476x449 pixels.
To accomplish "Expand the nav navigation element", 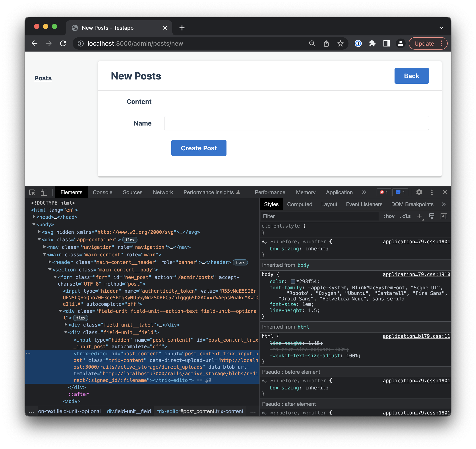I will [45, 247].
